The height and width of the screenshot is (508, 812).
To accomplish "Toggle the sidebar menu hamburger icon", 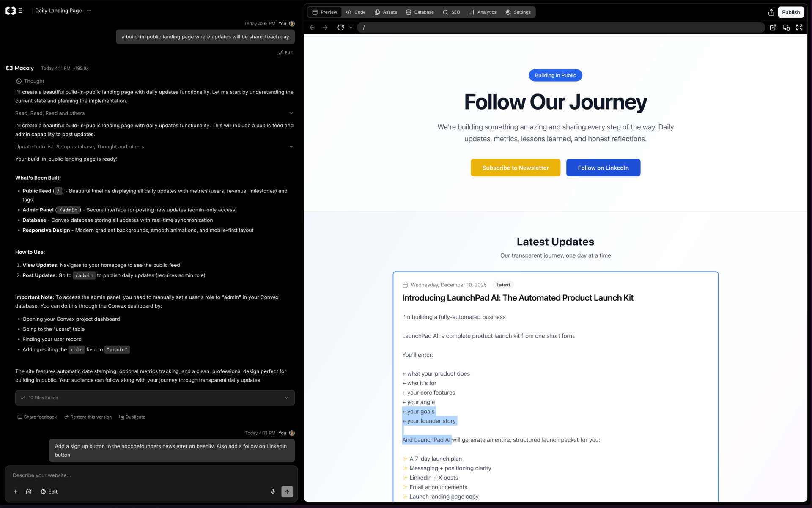I will [x=20, y=11].
